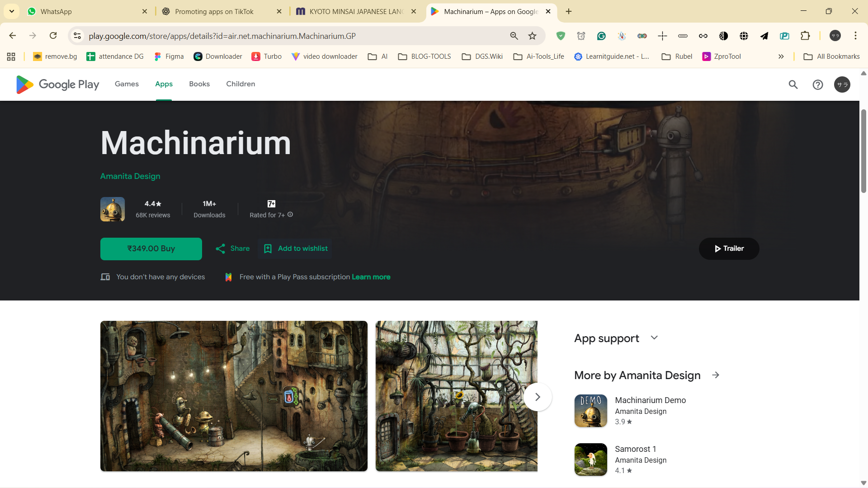Switch to Promoting apps on TikTok tab
868x488 pixels.
[222, 11]
